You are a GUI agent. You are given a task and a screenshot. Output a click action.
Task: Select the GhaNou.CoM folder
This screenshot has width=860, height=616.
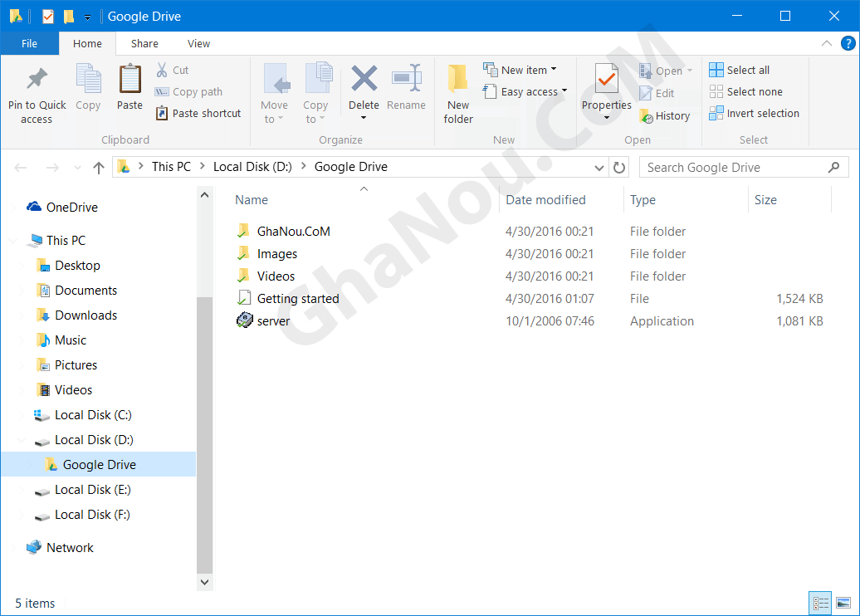coord(284,232)
